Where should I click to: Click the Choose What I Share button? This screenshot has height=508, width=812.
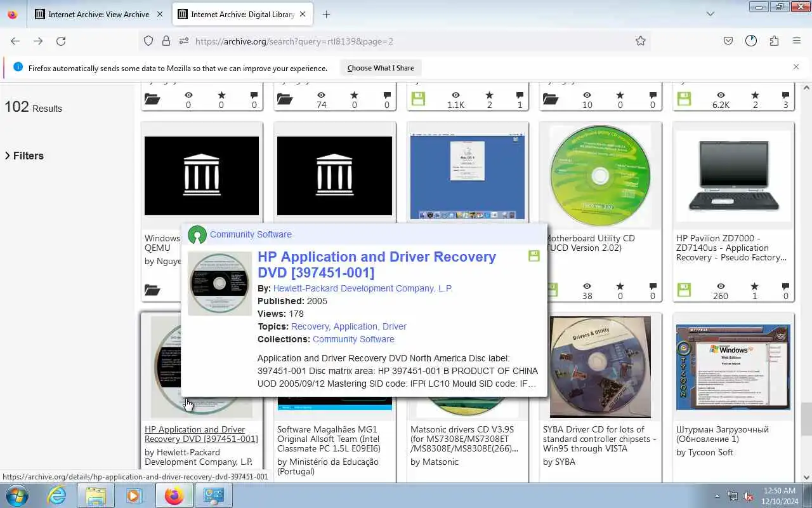[381, 68]
